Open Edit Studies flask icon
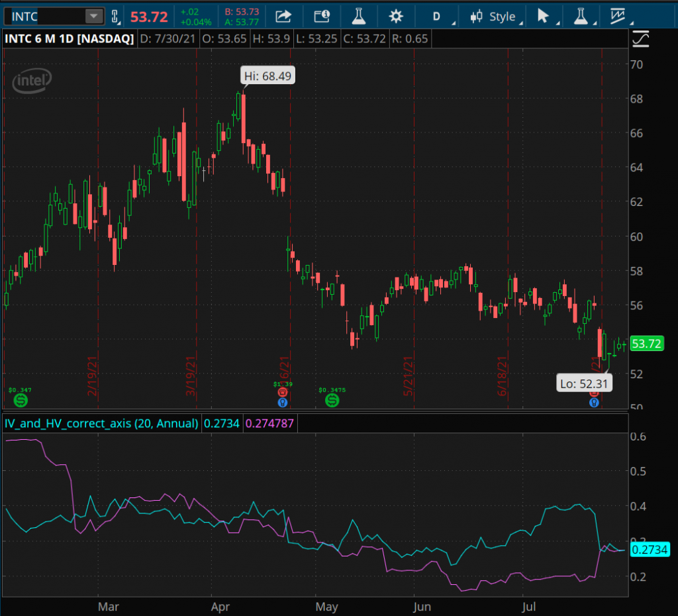This screenshot has width=678, height=616. click(x=358, y=17)
